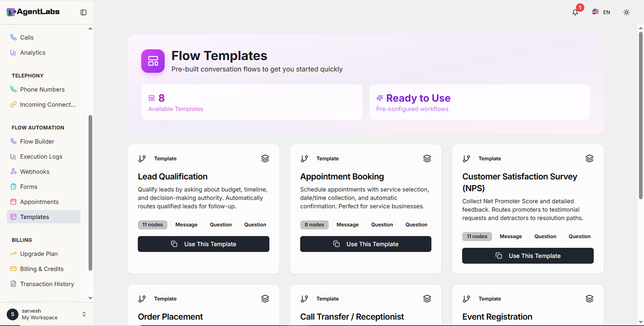Open the notifications bell

pos(575,12)
